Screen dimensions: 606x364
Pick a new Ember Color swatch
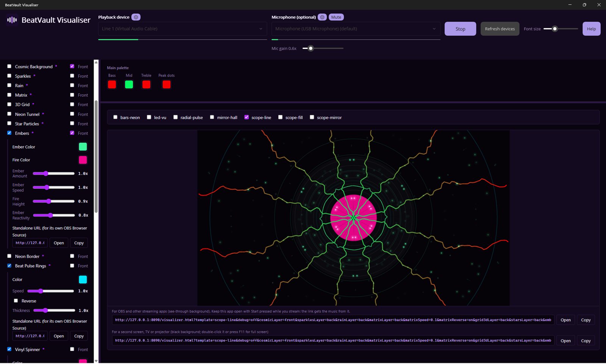click(83, 147)
